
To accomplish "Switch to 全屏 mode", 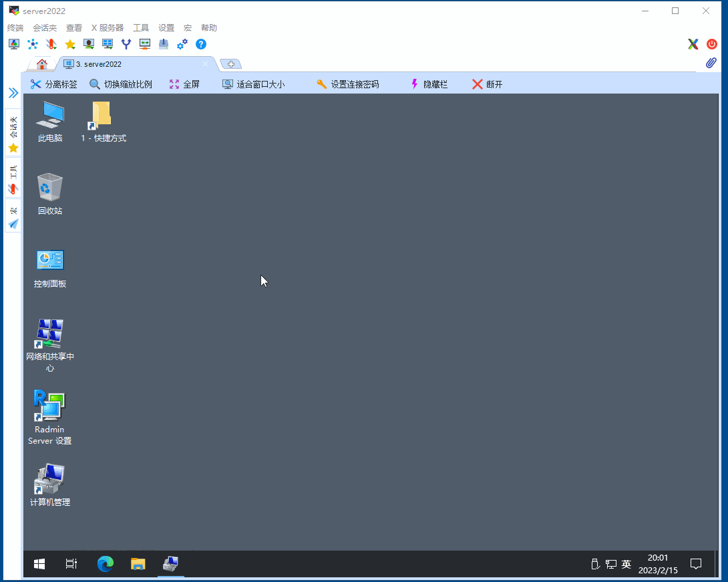I will click(x=184, y=84).
